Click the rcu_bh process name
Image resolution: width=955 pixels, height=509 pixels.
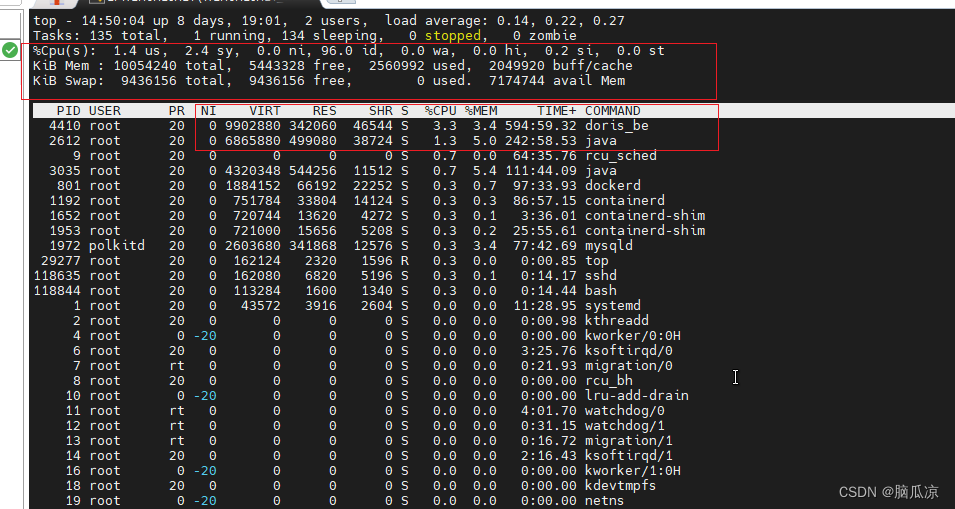pyautogui.click(x=608, y=381)
